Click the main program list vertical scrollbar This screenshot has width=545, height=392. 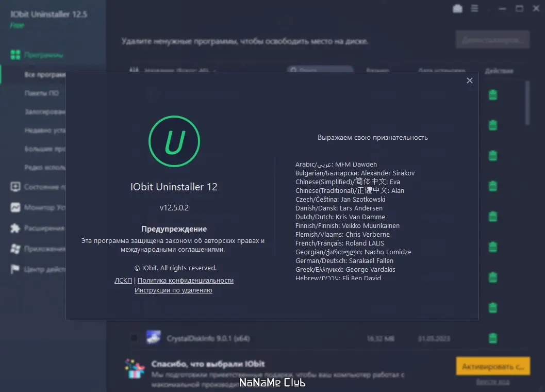pyautogui.click(x=527, y=103)
